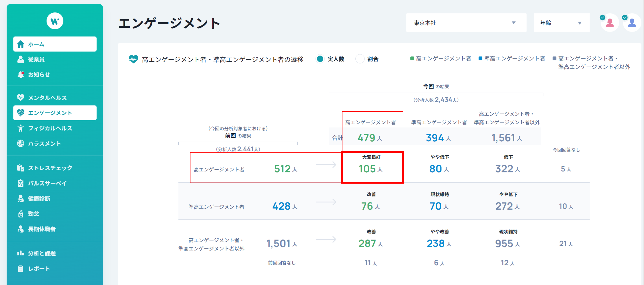The image size is (644, 285).
Task: Open パルスサーベイ menu item
Action: pos(55,183)
